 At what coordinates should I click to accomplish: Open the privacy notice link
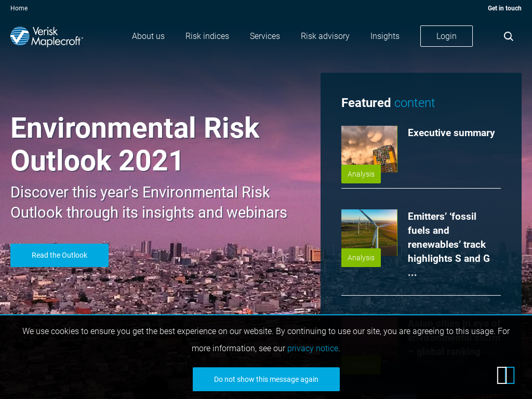point(312,349)
